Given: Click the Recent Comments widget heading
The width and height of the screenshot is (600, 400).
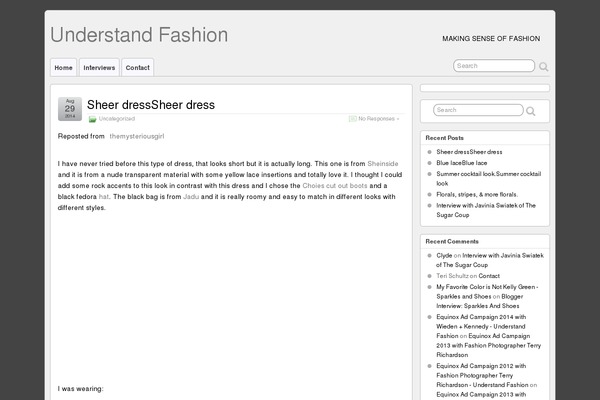Looking at the screenshot, I should (x=452, y=242).
